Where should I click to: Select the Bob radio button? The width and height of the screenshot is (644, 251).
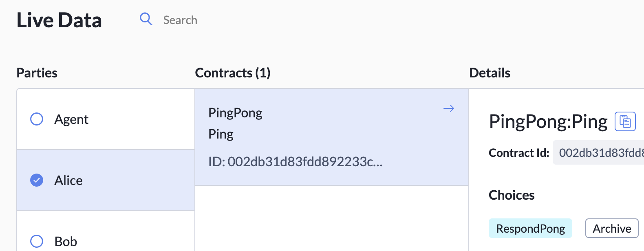click(x=37, y=241)
